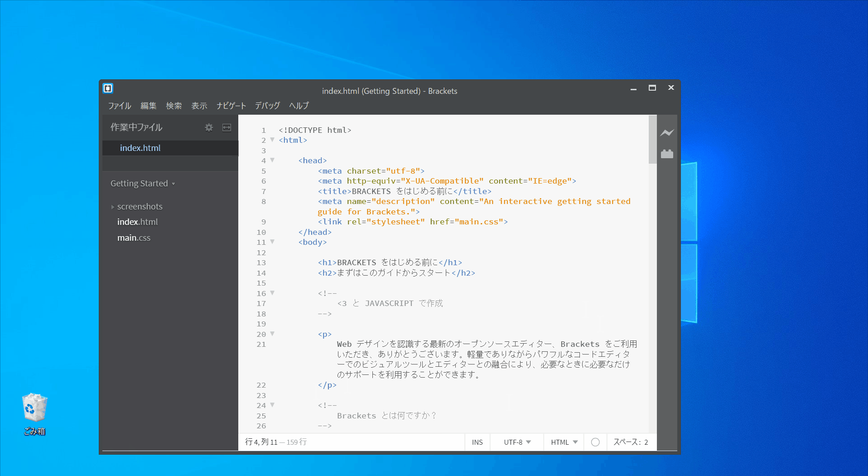
Task: Open the ヘルプ menu
Action: [x=299, y=106]
